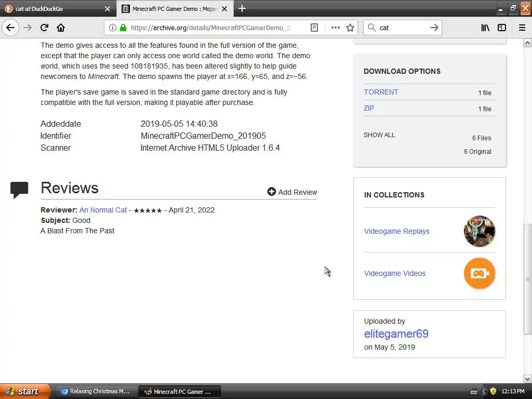This screenshot has width=532, height=399.
Task: Bookmark this page with the star
Action: click(x=350, y=28)
